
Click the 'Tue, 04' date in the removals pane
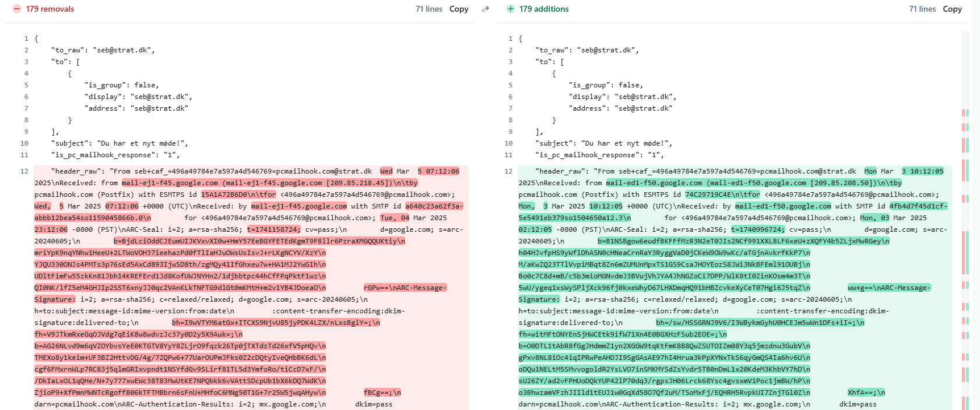click(x=395, y=218)
